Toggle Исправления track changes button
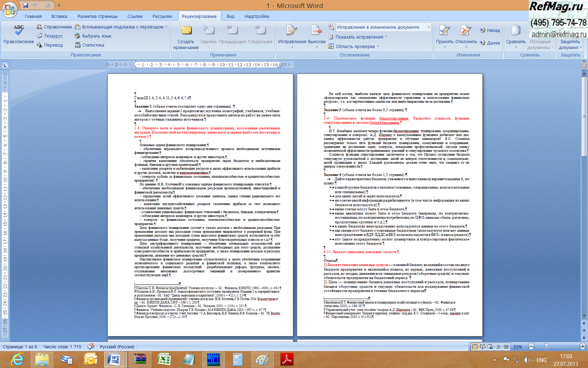The image size is (588, 368). [292, 31]
